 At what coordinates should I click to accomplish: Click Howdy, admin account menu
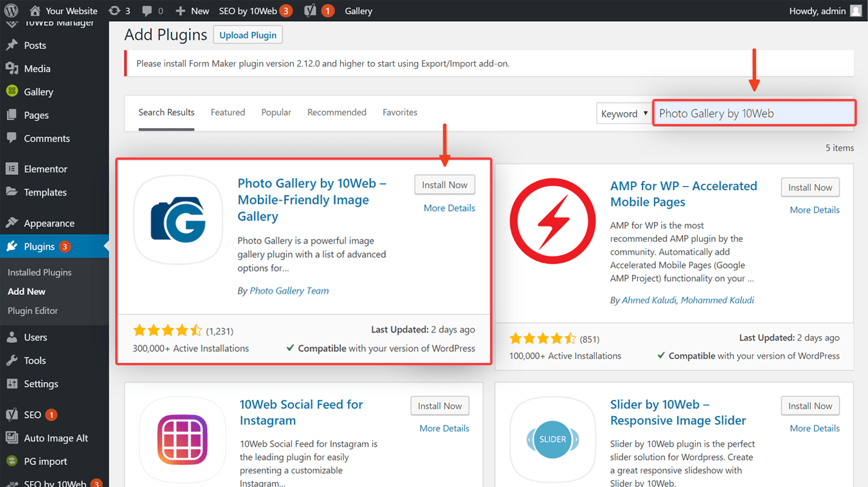pyautogui.click(x=825, y=11)
